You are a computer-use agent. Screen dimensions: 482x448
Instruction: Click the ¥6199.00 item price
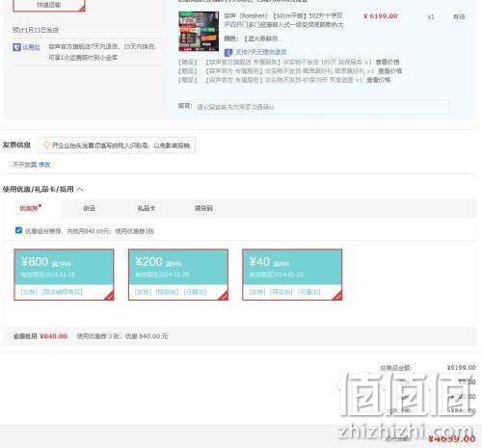pyautogui.click(x=381, y=16)
